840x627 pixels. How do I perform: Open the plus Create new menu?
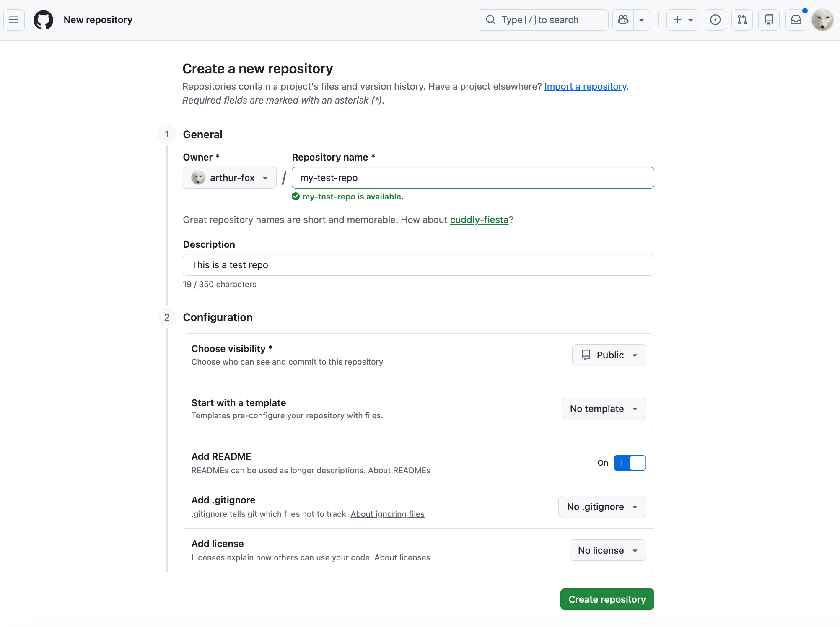[x=682, y=20]
